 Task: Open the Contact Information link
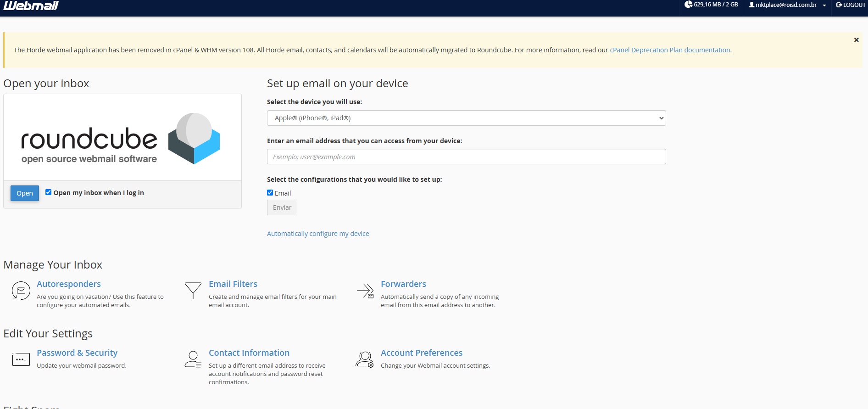tap(249, 353)
